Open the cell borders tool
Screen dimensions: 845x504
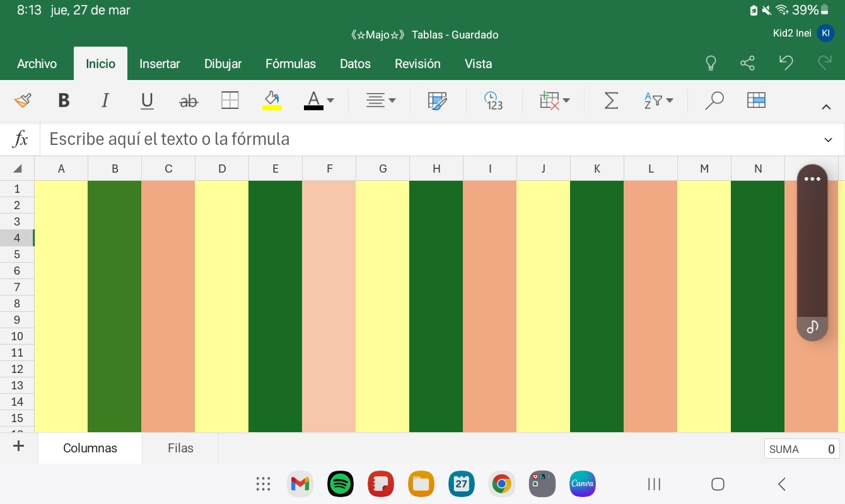[230, 101]
